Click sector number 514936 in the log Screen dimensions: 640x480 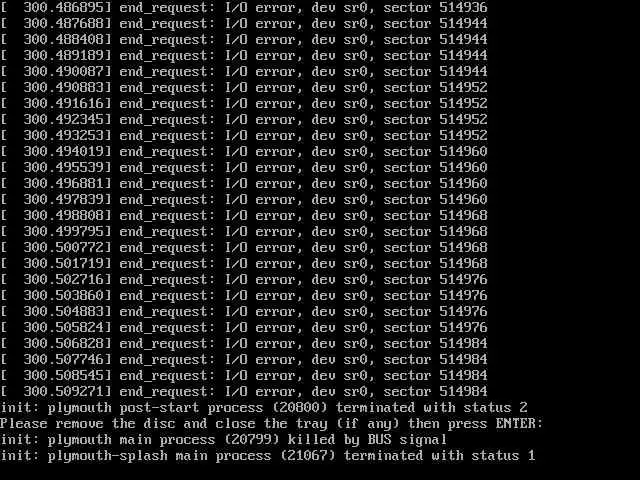464,7
